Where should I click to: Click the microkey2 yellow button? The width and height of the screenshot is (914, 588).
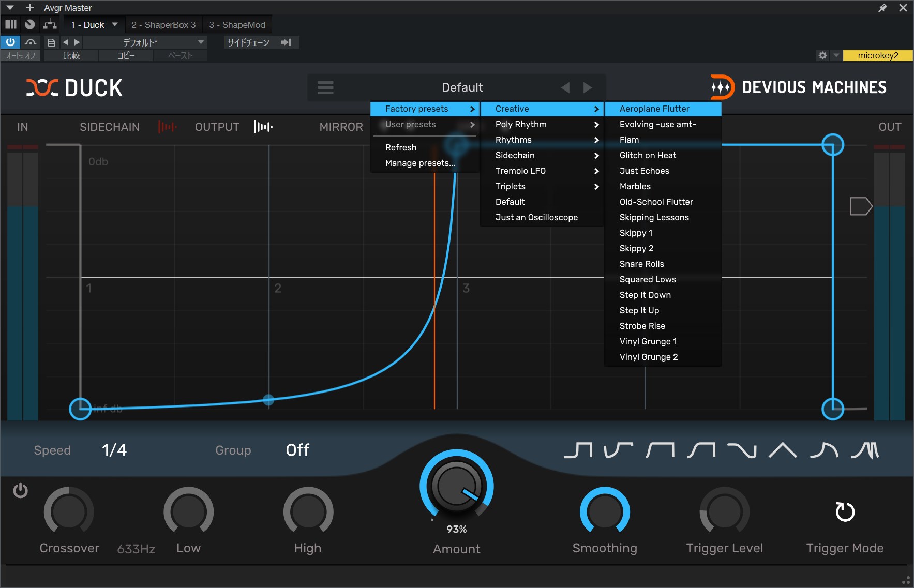pyautogui.click(x=877, y=55)
